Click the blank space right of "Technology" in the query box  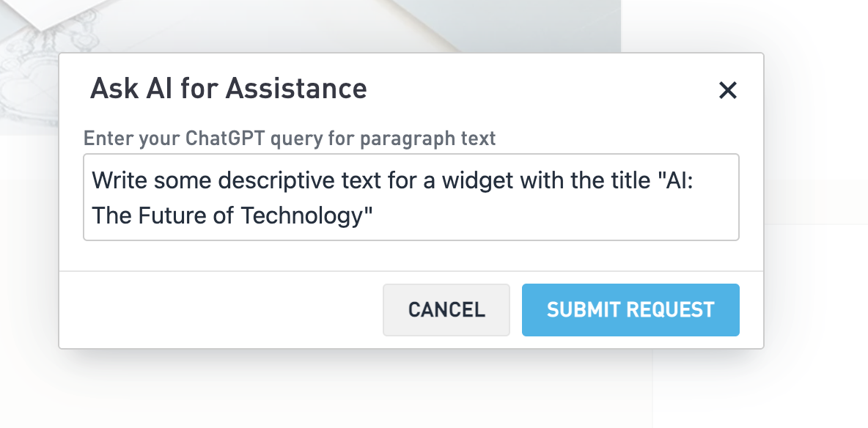pos(550,215)
